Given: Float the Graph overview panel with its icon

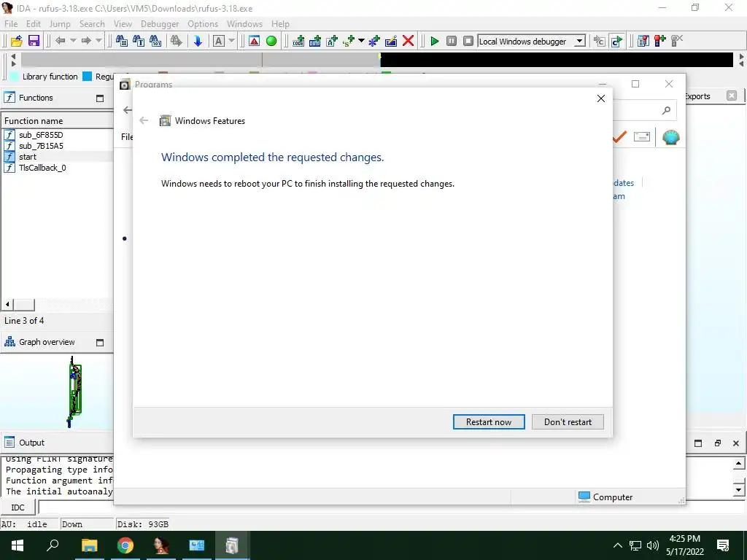Looking at the screenshot, I should click(x=100, y=343).
